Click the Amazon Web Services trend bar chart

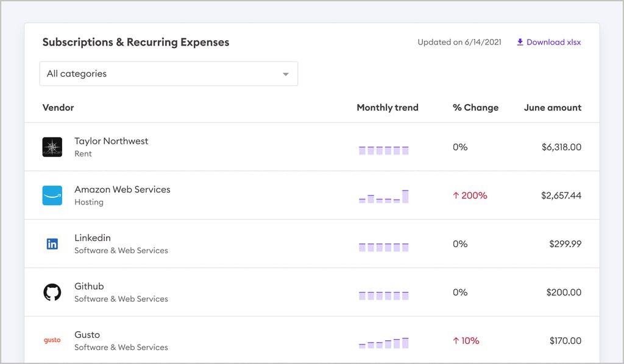click(x=383, y=197)
